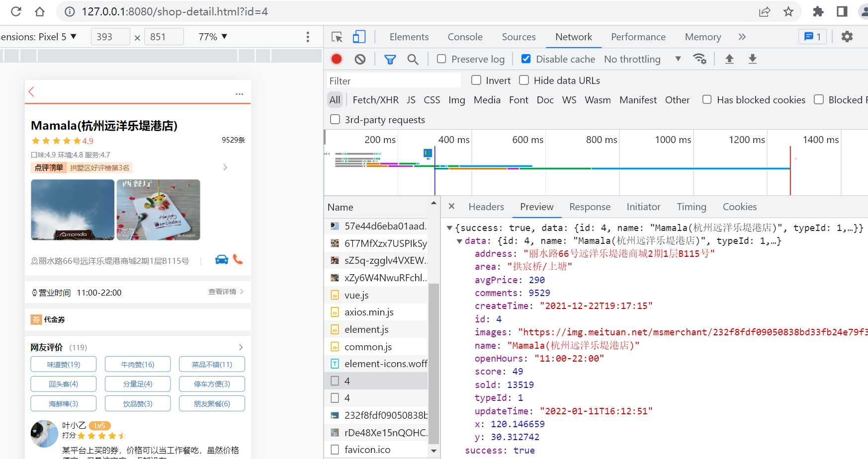The width and height of the screenshot is (868, 459).
Task: Reload the page with the refresh icon
Action: (16, 11)
